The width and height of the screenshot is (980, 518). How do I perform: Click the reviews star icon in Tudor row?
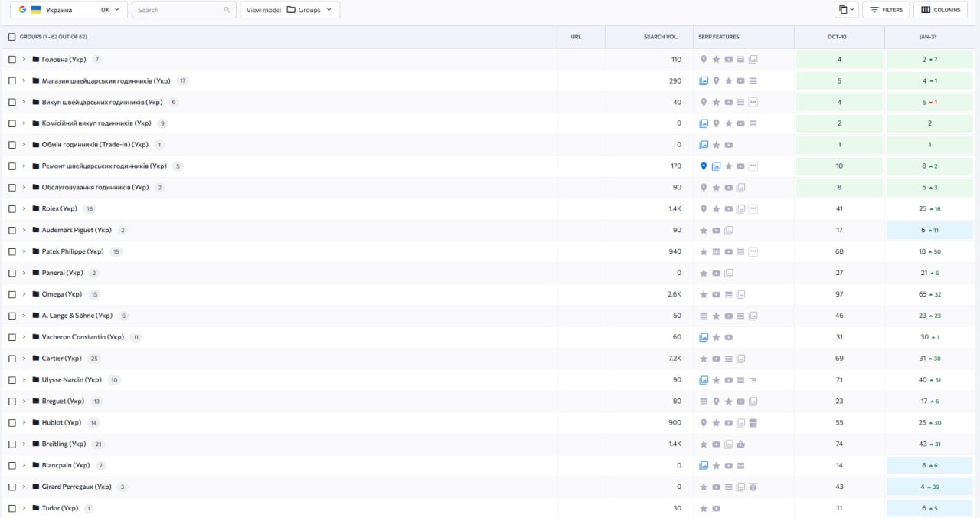[704, 508]
